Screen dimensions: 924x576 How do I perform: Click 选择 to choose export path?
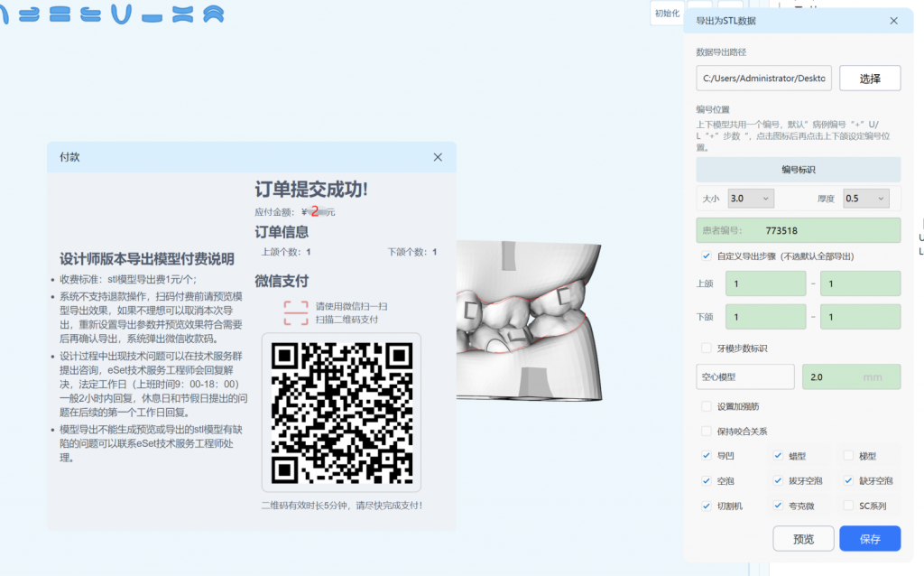870,79
